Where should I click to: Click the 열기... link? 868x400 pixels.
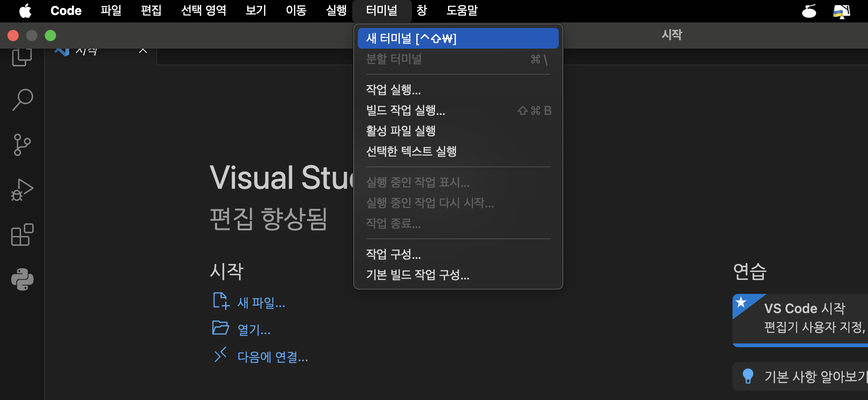(254, 330)
